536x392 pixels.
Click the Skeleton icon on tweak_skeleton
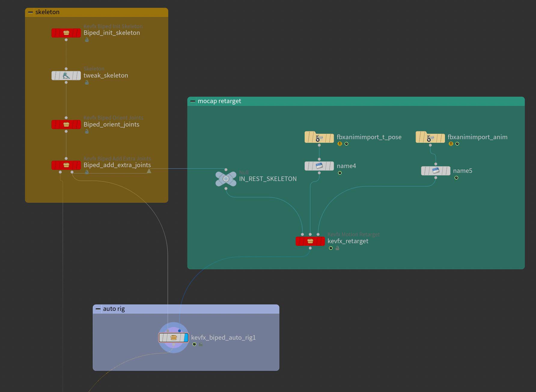(66, 75)
